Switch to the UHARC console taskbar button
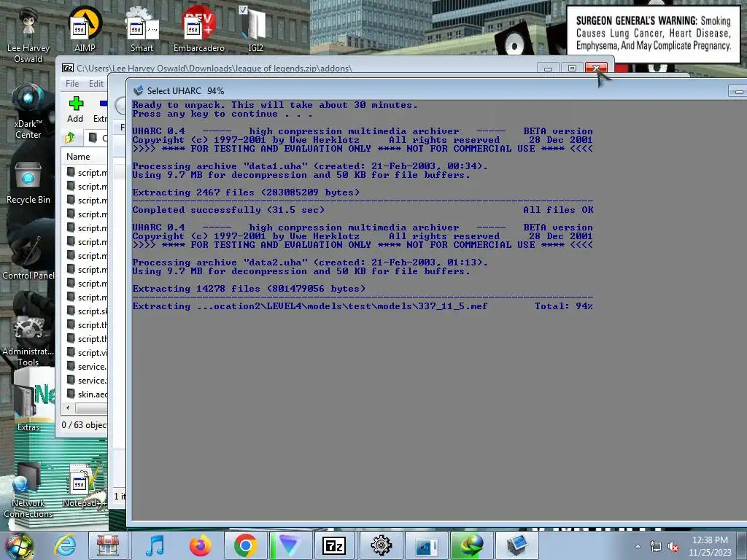 517,545
